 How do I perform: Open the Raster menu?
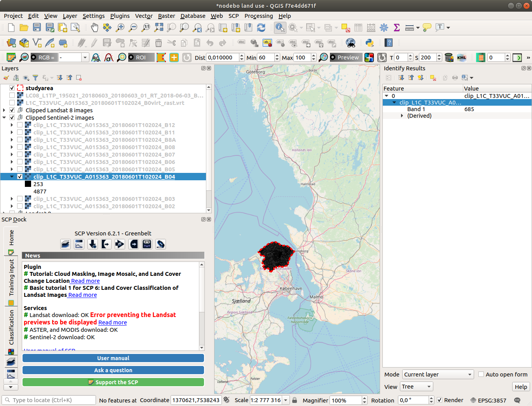coord(166,16)
